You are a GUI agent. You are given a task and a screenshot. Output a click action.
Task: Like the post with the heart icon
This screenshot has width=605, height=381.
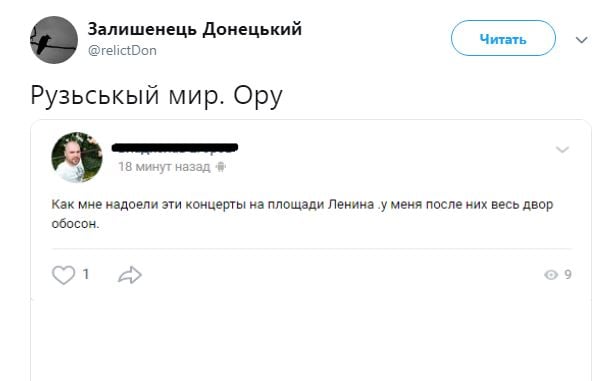[x=63, y=275]
